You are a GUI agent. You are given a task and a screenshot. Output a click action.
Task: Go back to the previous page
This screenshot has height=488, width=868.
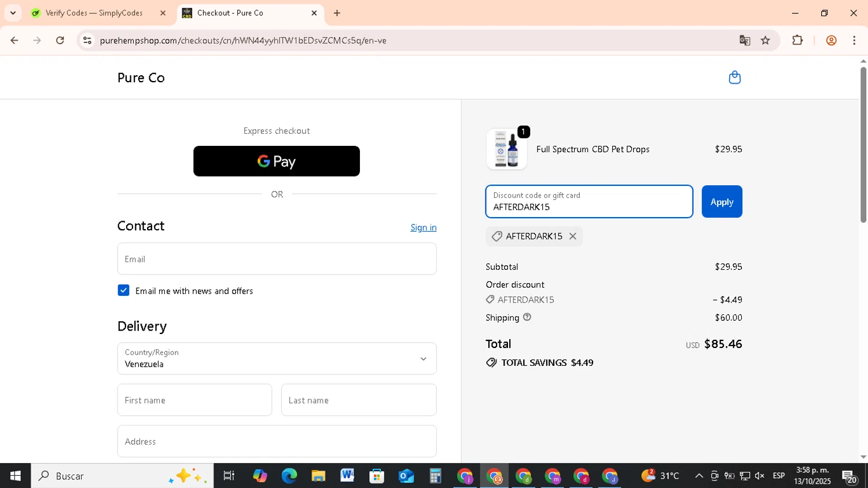[x=14, y=41]
